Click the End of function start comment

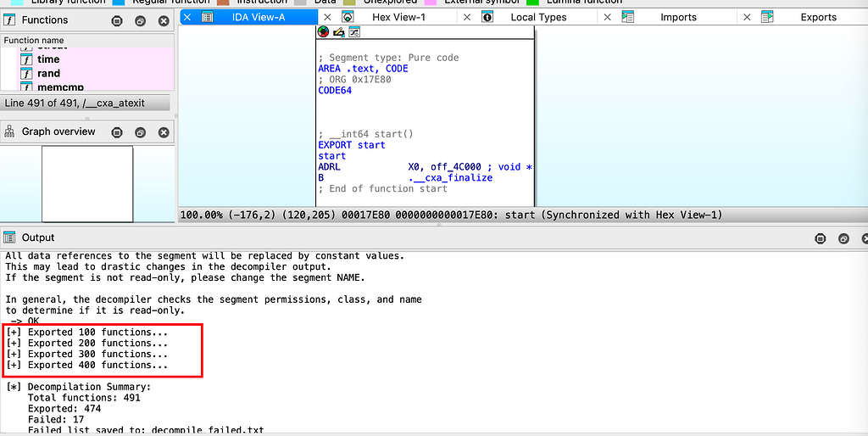click(x=382, y=189)
